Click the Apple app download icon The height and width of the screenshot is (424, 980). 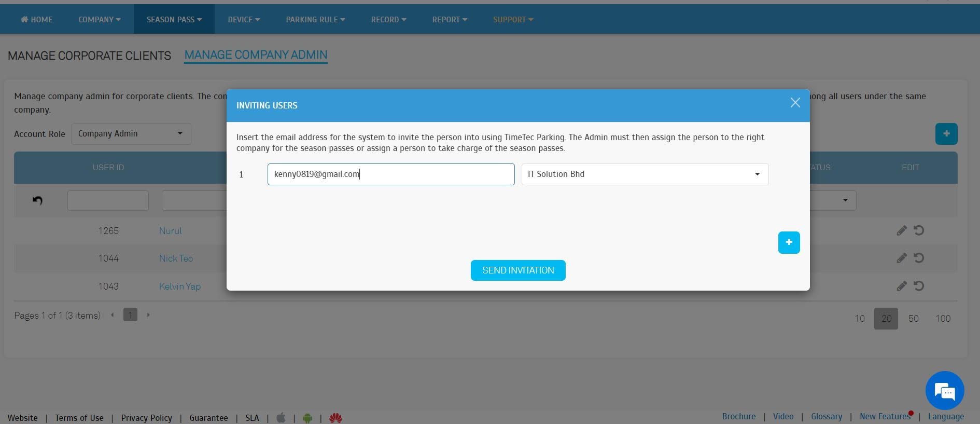click(x=281, y=418)
